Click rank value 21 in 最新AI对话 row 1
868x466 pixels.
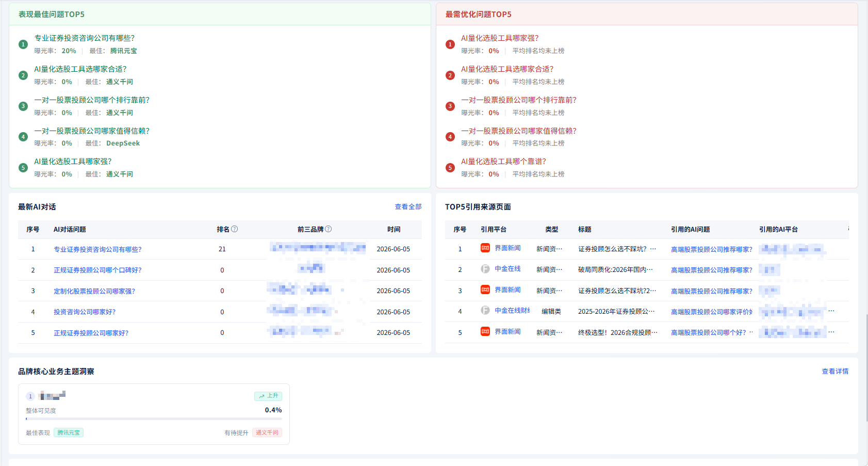click(x=222, y=249)
